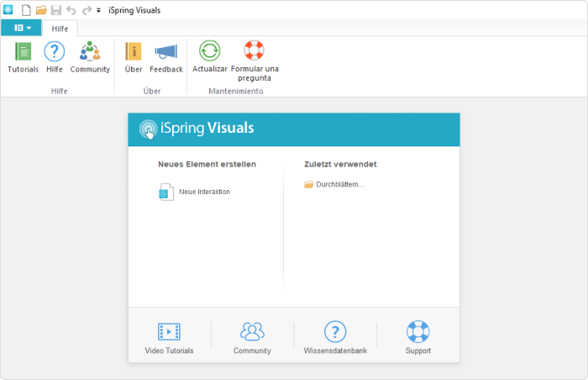This screenshot has width=588, height=380.
Task: Click the New document icon in quick access toolbar
Action: (x=26, y=10)
